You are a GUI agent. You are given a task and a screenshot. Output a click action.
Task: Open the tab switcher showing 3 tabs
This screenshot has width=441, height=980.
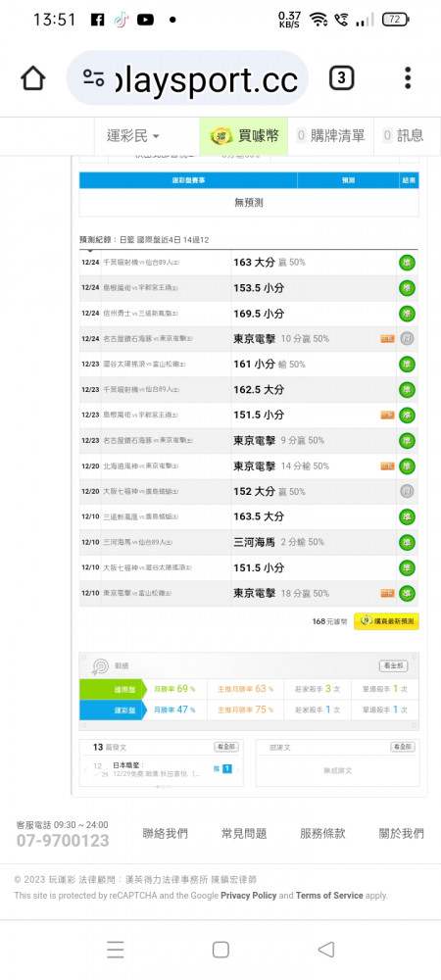(x=341, y=78)
